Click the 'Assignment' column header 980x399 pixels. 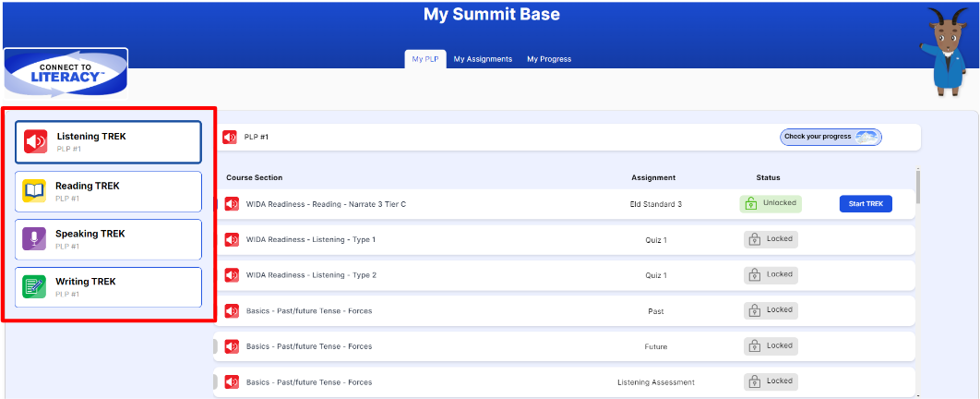pos(653,177)
